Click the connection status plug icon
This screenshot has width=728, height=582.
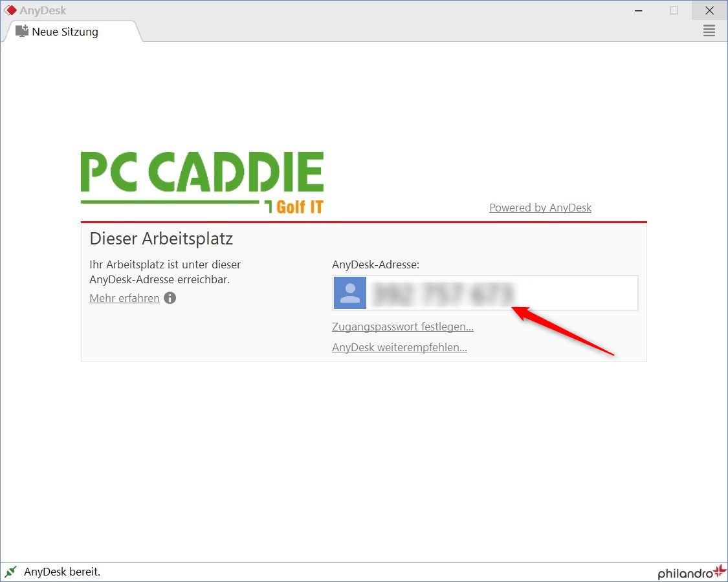(x=11, y=571)
